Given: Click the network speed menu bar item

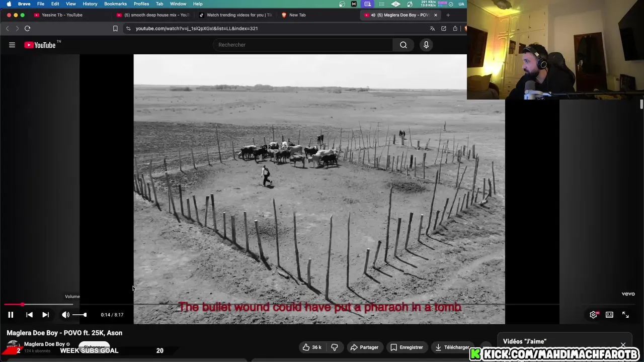Looking at the screenshot, I should [428, 4].
